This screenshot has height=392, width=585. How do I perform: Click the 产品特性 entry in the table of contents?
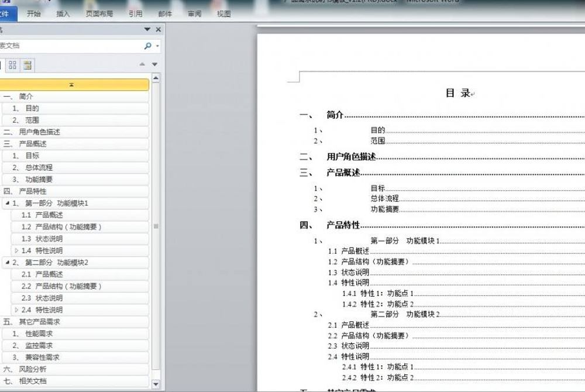tap(343, 225)
